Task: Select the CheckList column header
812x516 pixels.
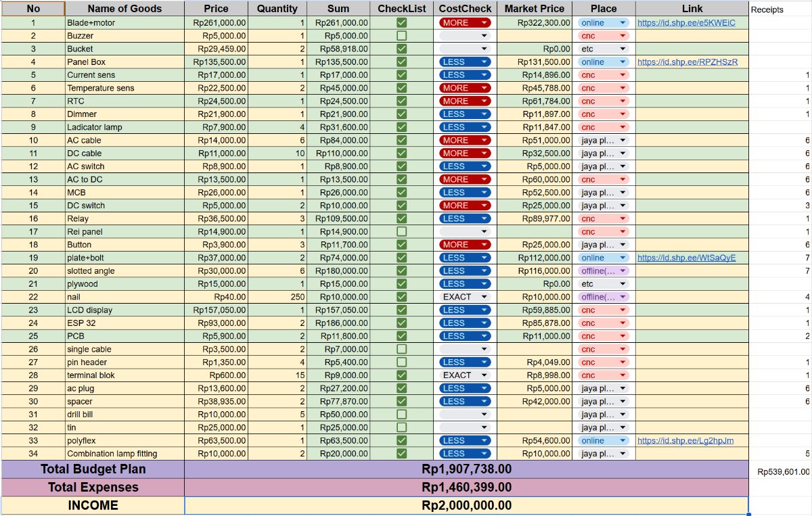Action: click(401, 9)
